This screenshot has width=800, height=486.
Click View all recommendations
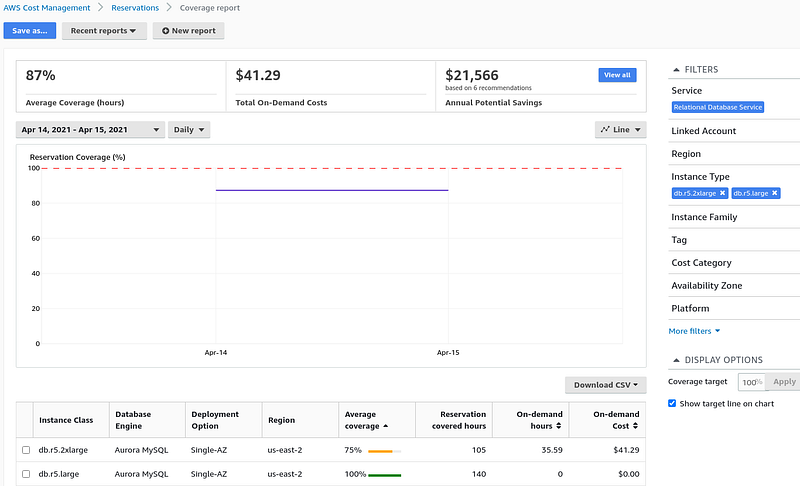point(617,75)
